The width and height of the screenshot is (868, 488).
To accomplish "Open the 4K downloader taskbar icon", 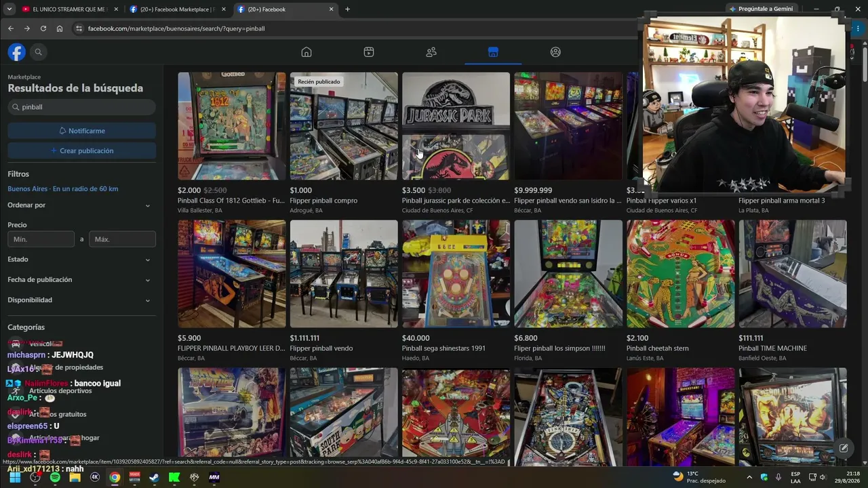I will tap(95, 477).
